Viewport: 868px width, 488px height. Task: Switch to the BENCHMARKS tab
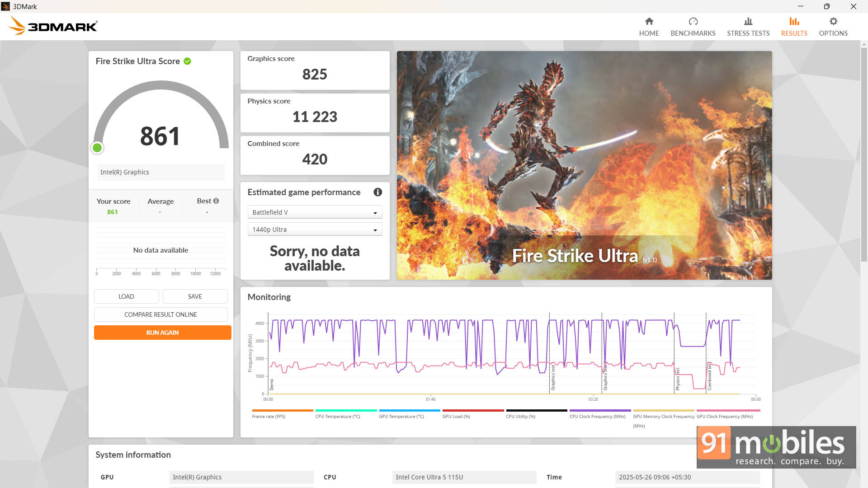(693, 27)
